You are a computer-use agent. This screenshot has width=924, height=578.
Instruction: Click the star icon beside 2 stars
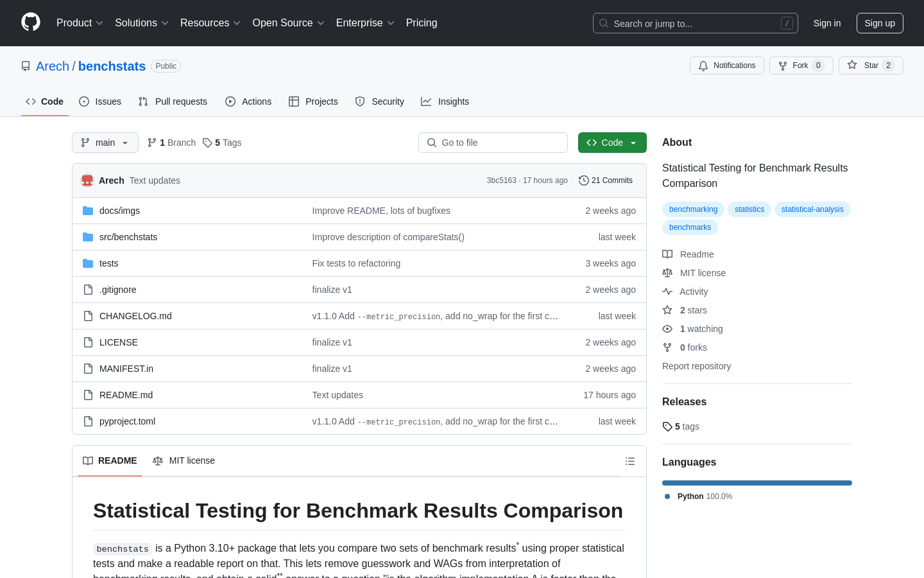(x=667, y=310)
